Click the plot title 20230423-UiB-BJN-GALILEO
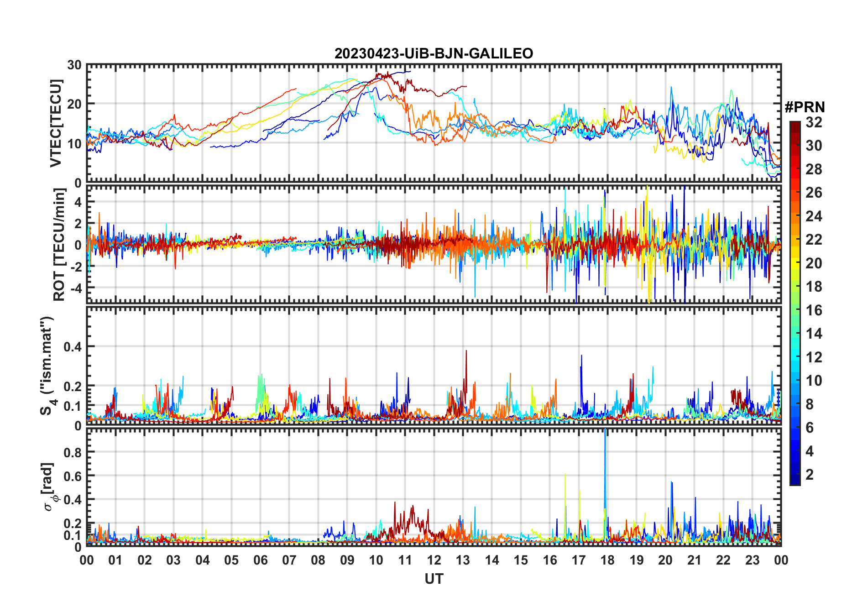The image size is (868, 607). click(434, 53)
